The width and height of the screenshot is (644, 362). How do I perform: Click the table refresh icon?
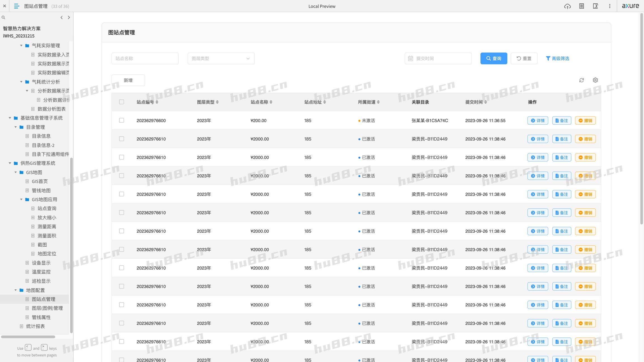pos(581,80)
